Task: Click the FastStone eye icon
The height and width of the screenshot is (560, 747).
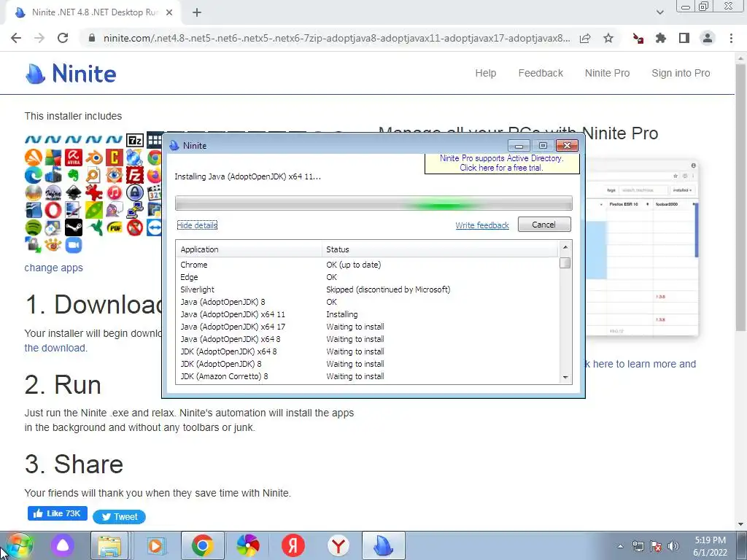Action: pyautogui.click(x=115, y=175)
